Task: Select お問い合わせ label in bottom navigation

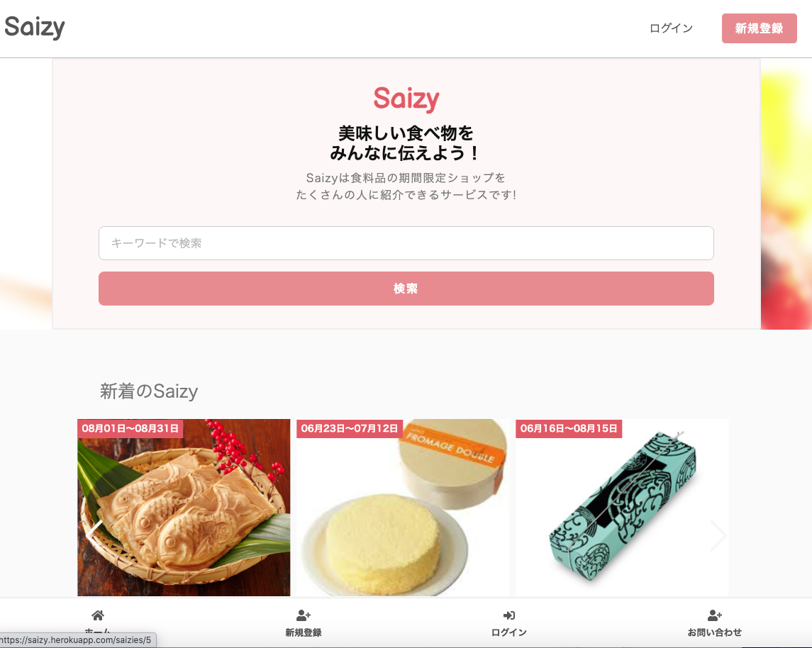Action: [x=715, y=632]
